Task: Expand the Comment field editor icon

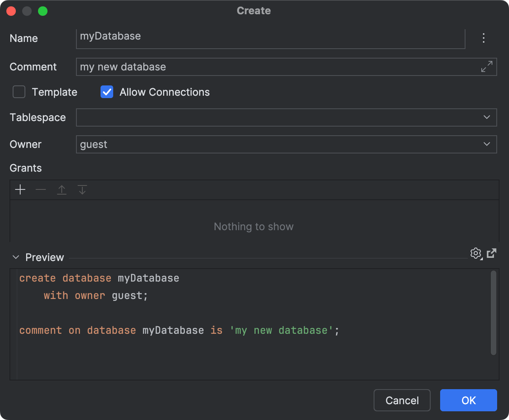Action: click(486, 67)
